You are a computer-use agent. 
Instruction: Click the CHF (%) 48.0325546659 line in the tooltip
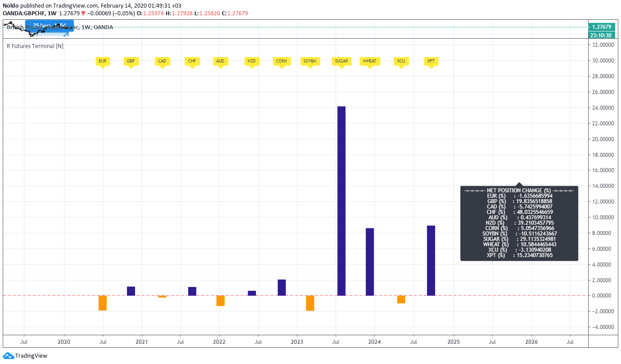(x=519, y=212)
